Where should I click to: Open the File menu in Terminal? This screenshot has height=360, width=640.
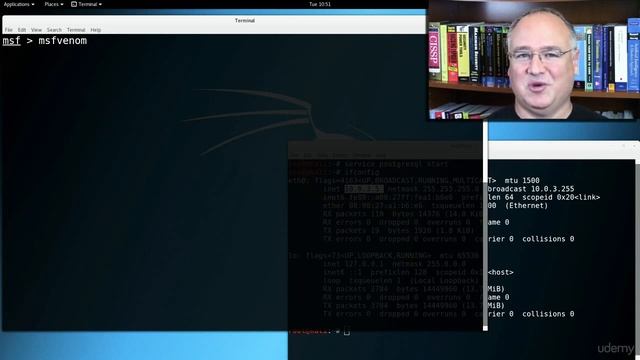pos(9,30)
